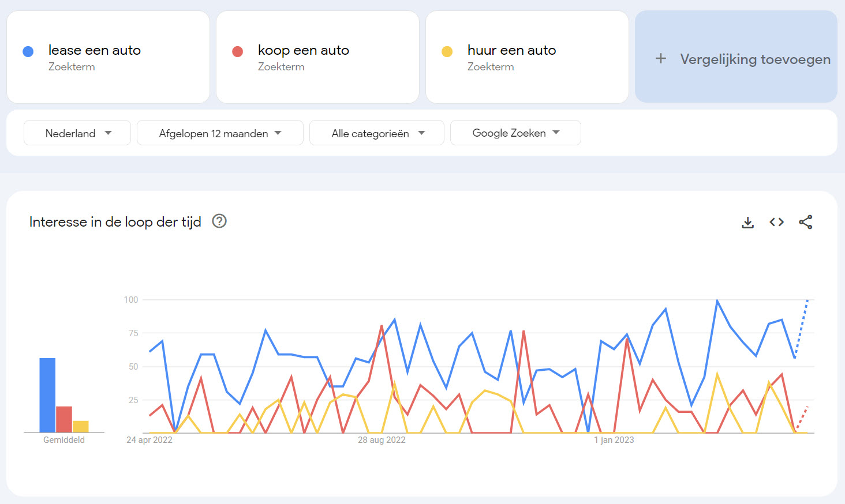This screenshot has height=504, width=845.
Task: Edit the 'huur een auto' search term
Action: coord(512,50)
